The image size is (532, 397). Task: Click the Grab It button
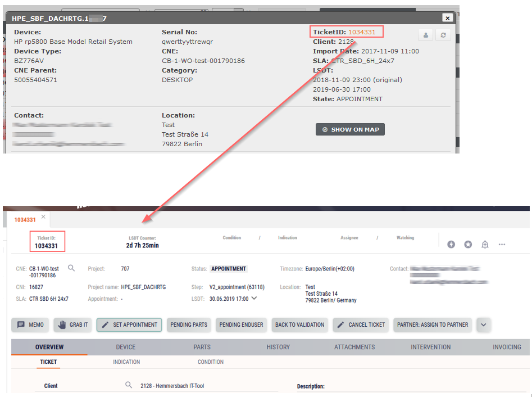coord(72,324)
